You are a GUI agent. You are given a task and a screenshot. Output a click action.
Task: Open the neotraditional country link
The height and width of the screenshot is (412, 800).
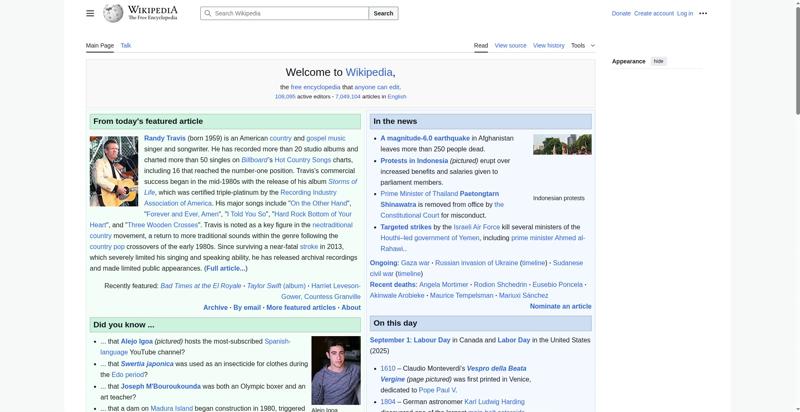(x=221, y=230)
